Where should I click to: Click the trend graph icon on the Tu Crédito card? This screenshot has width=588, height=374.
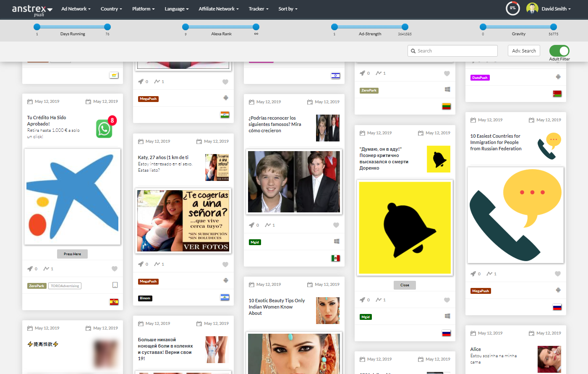tap(46, 269)
